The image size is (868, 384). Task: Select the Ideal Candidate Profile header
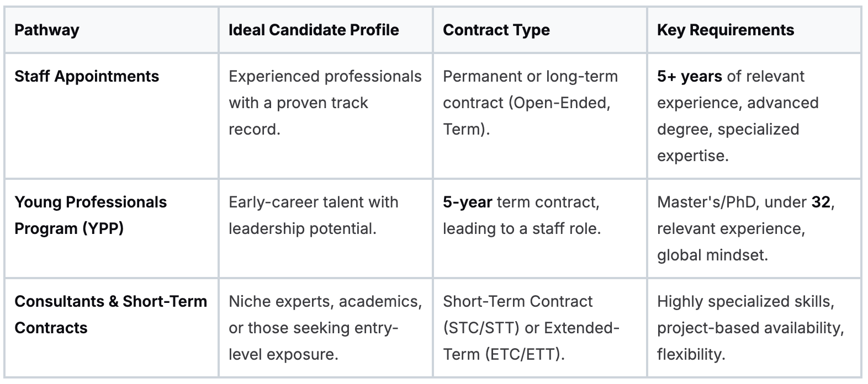click(314, 30)
